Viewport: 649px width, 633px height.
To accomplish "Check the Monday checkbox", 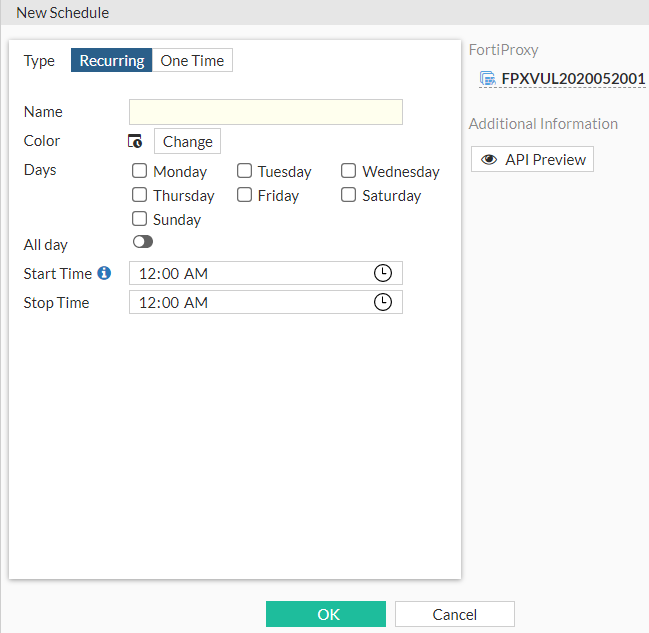I will pos(140,171).
